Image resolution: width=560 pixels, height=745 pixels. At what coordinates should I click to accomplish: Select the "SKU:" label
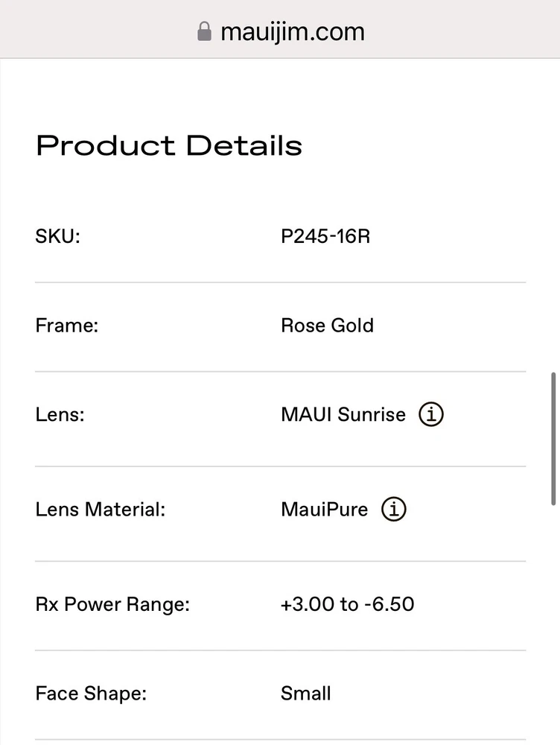[x=57, y=237]
